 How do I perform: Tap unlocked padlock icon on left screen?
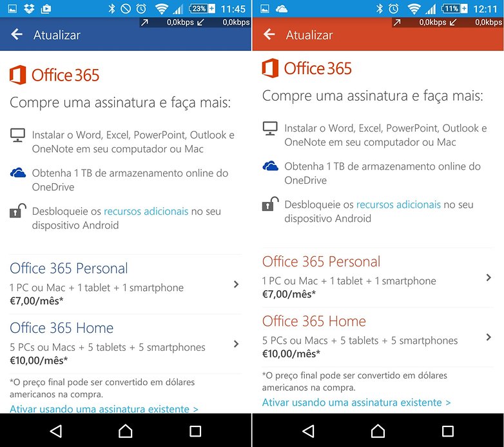(x=18, y=211)
